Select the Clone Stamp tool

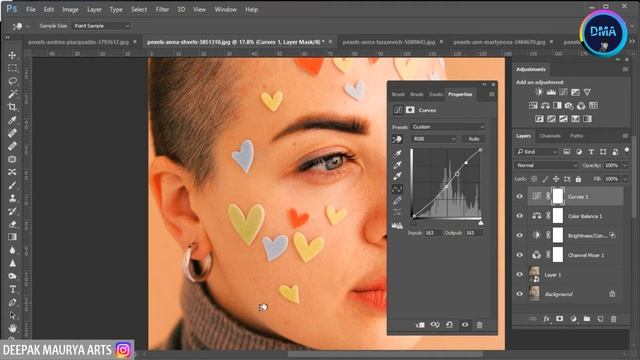tap(12, 198)
